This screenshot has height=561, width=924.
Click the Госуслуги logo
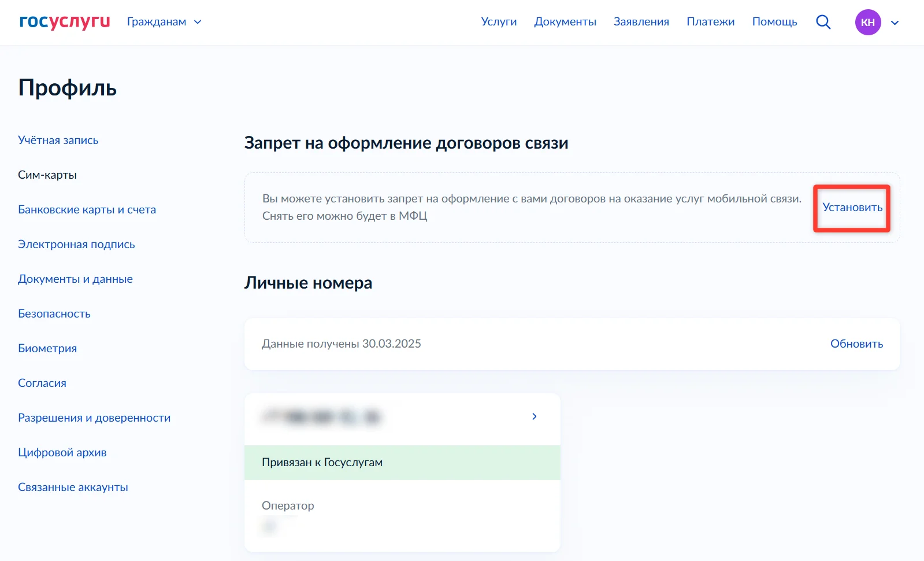pos(65,22)
